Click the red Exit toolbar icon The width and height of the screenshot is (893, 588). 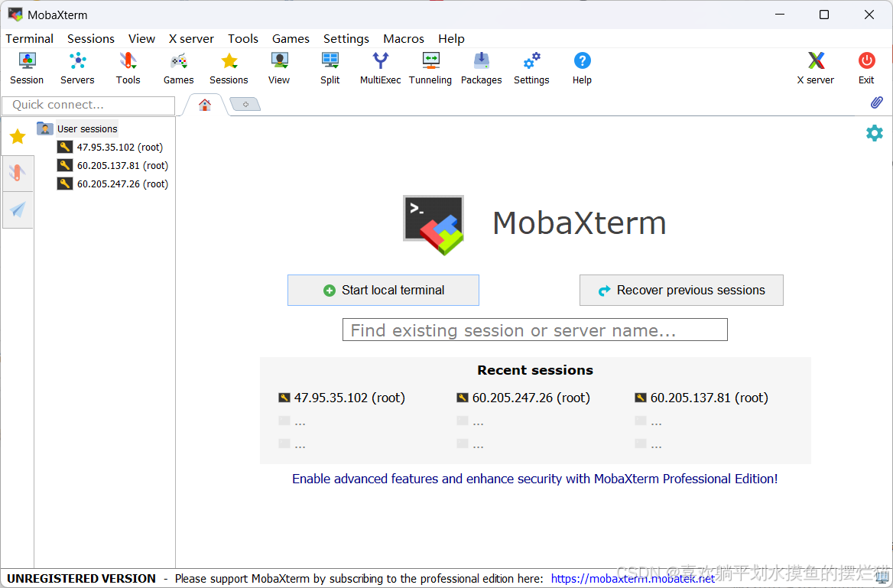point(866,68)
